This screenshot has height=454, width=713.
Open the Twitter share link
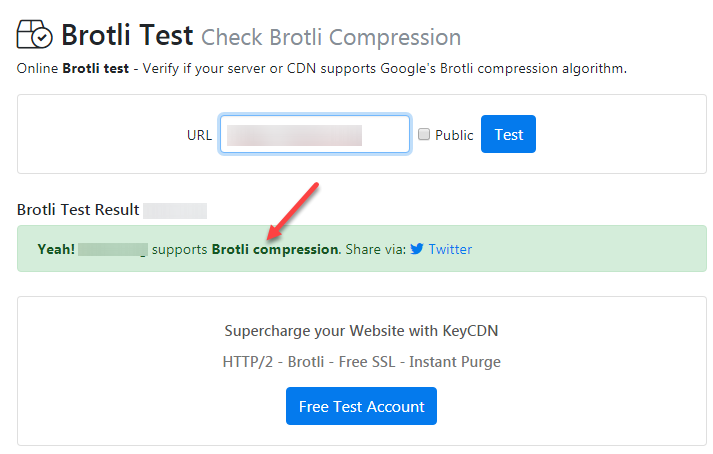point(450,249)
